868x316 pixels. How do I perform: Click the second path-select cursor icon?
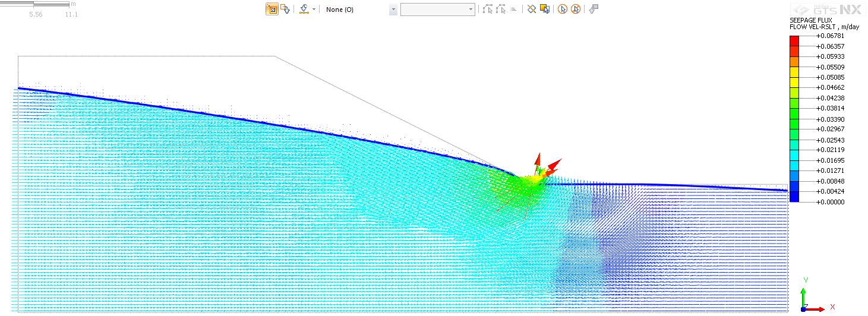click(x=501, y=10)
